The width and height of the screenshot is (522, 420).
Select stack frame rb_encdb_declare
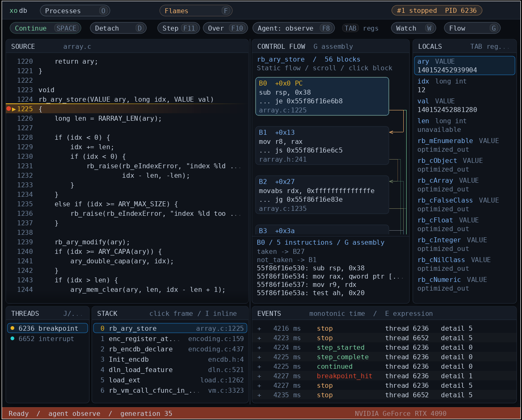[170, 349]
